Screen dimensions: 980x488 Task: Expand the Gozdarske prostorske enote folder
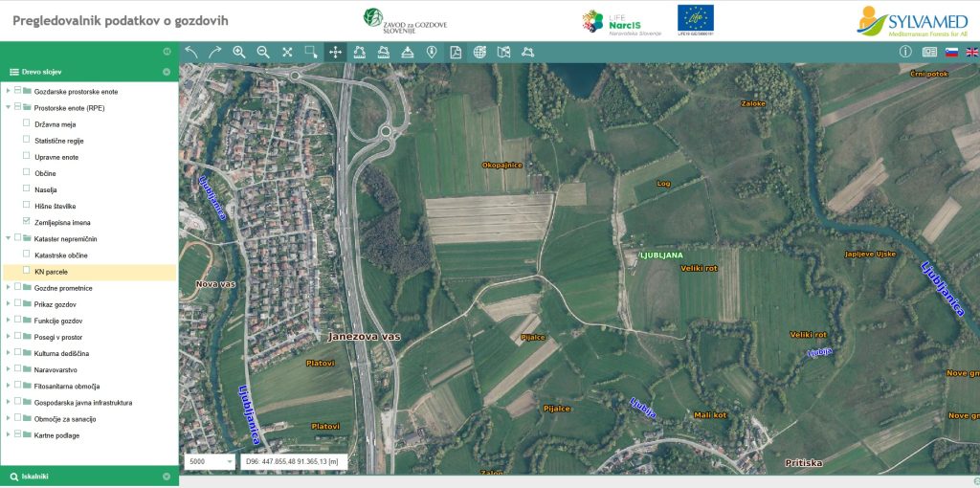(8, 91)
